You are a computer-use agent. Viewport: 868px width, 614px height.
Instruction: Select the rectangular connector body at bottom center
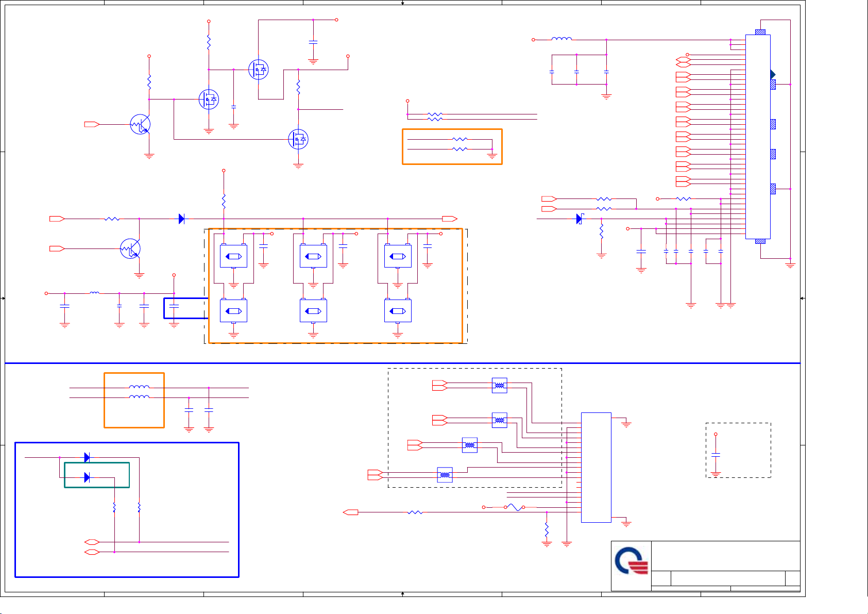(596, 468)
